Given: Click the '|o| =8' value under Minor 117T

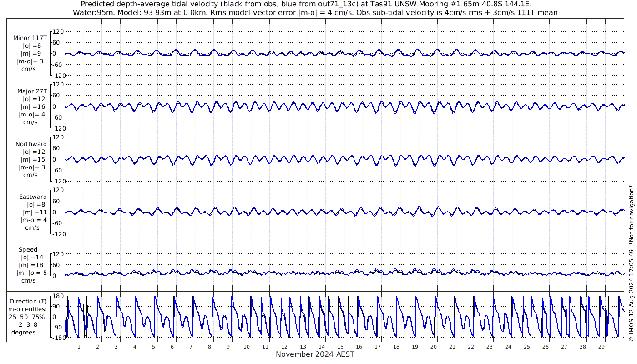Looking at the screenshot, I should pos(32,45).
